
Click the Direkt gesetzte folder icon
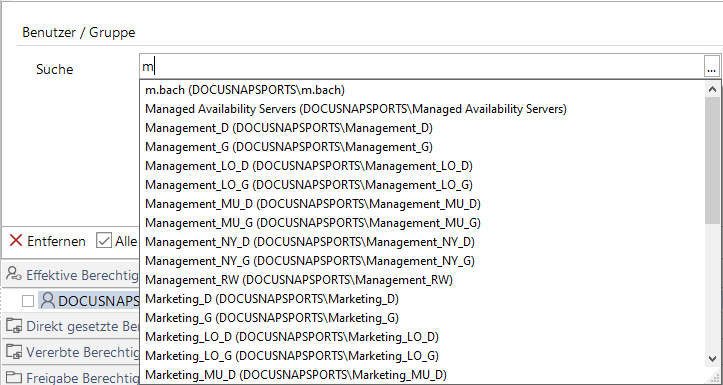[x=14, y=326]
